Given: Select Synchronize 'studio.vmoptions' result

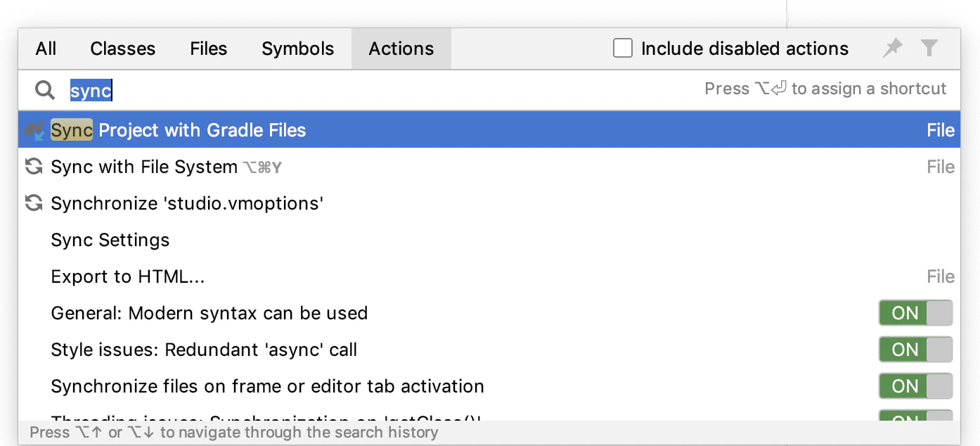Looking at the screenshot, I should 489,203.
